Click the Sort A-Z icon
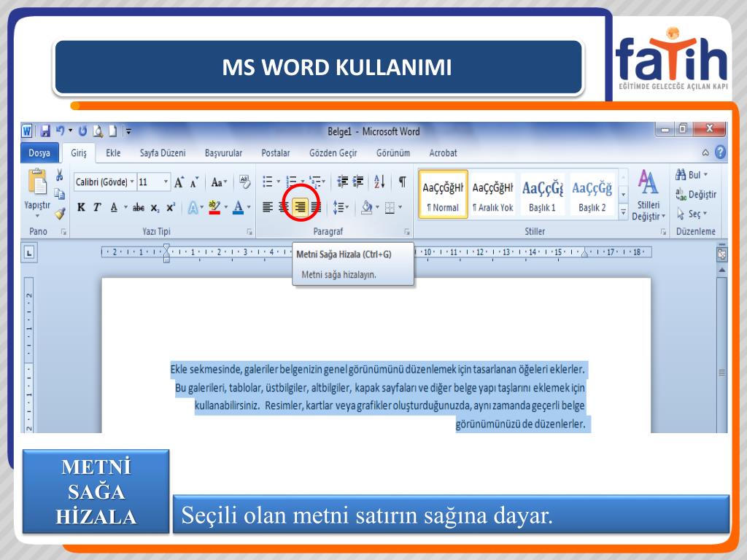The width and height of the screenshot is (747, 560). [379, 182]
